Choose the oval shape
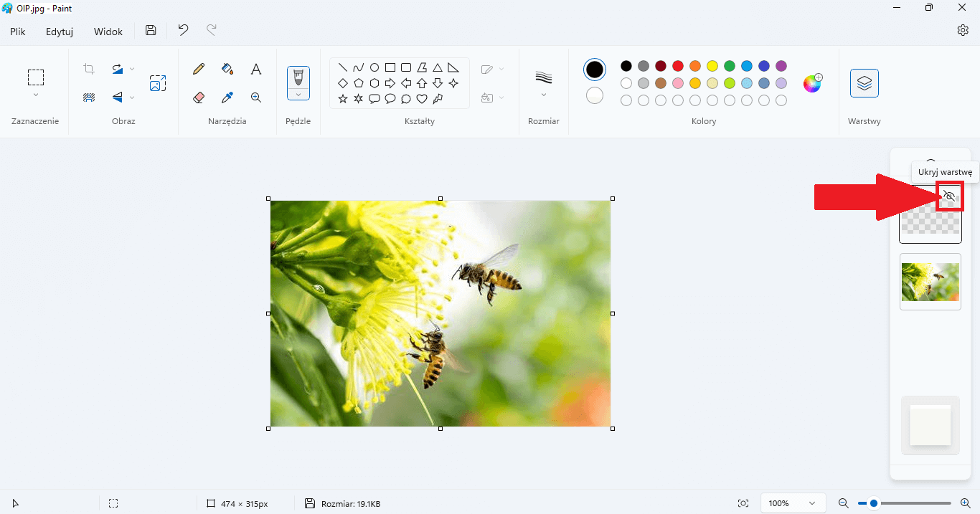 [374, 67]
